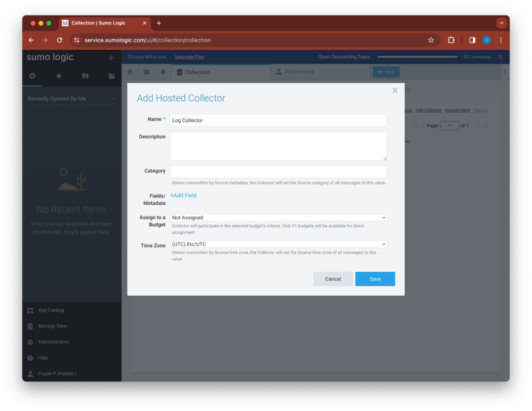The height and width of the screenshot is (411, 532).
Task: Go to the Home icon tab
Action: tap(130, 72)
